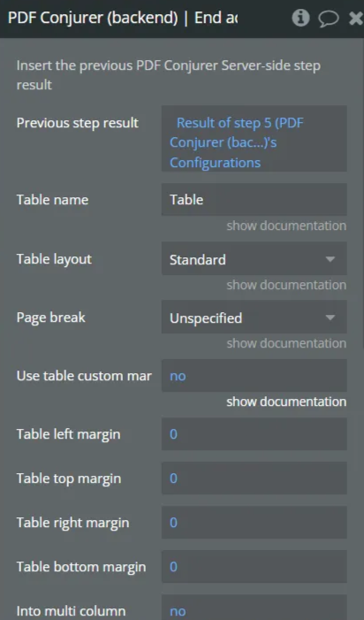Show documentation under Table layout
Image resolution: width=364 pixels, height=620 pixels.
click(286, 285)
